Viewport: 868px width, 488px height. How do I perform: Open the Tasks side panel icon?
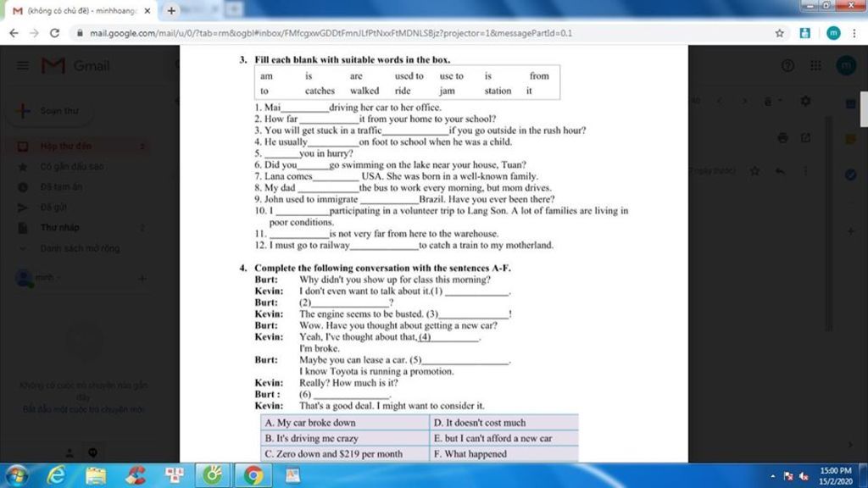[851, 175]
